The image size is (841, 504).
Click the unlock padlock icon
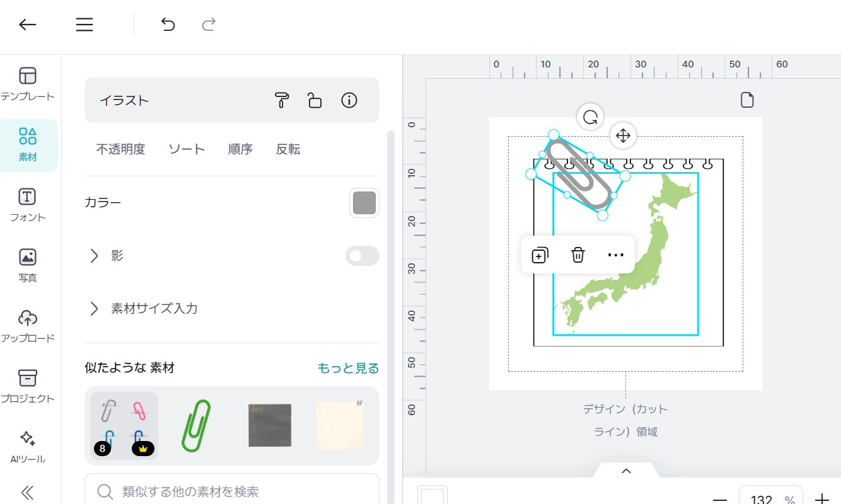tap(315, 100)
